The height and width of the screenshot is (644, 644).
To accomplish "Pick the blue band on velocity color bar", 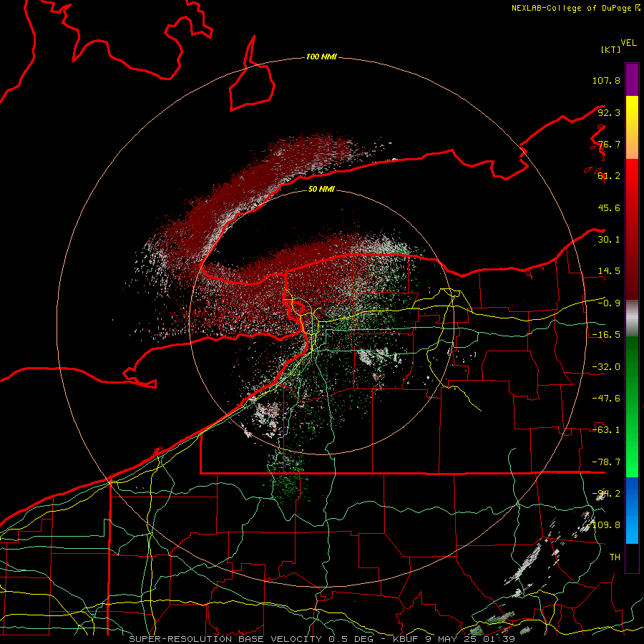I will (632, 510).
